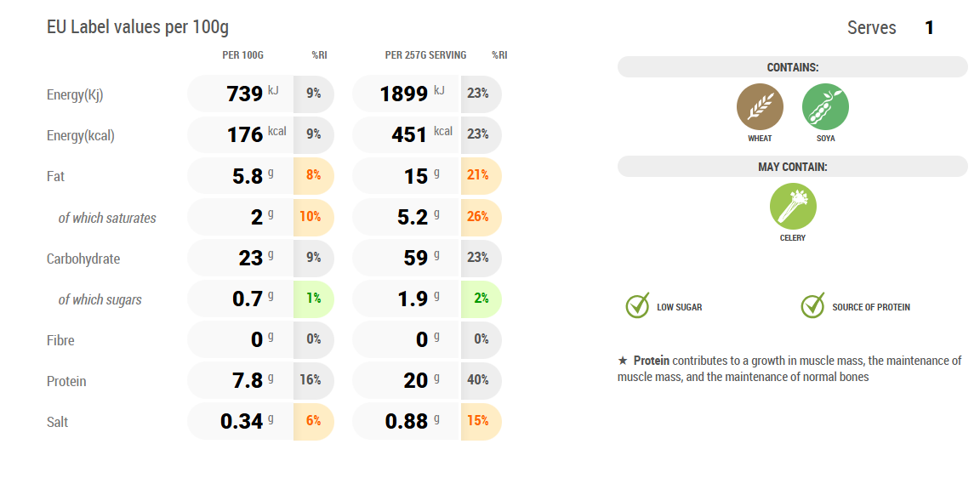Select the May Contain header bar

coord(792,167)
